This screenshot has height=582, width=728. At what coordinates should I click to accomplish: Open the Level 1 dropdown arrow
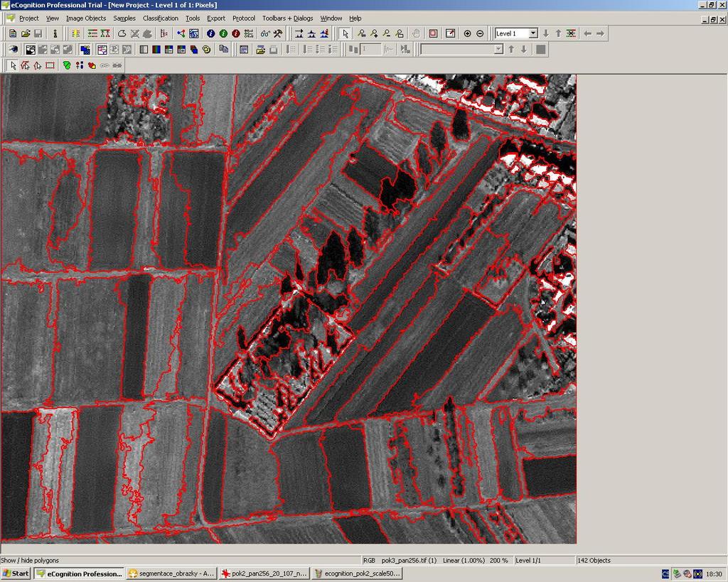tap(533, 33)
